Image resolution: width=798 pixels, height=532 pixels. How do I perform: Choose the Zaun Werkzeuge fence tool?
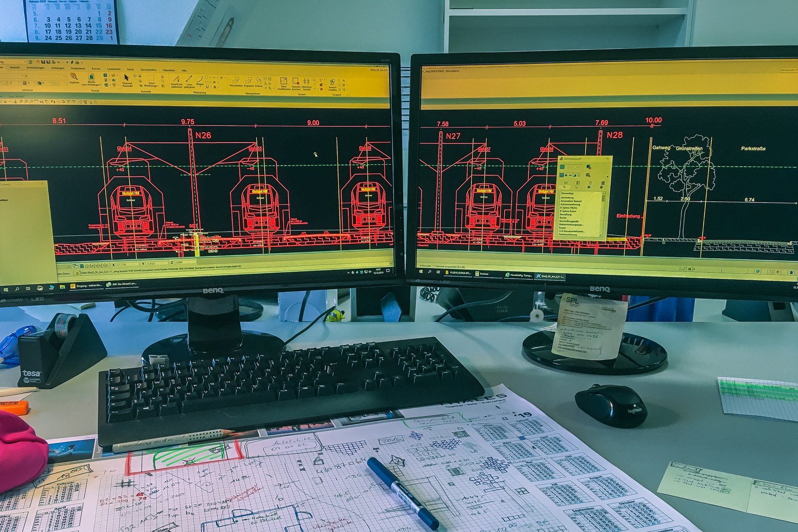151,81
